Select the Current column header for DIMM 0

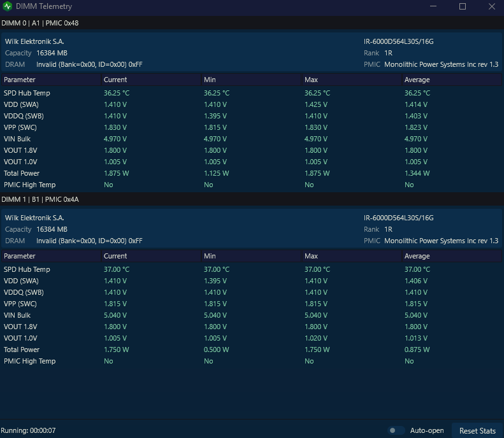point(151,80)
